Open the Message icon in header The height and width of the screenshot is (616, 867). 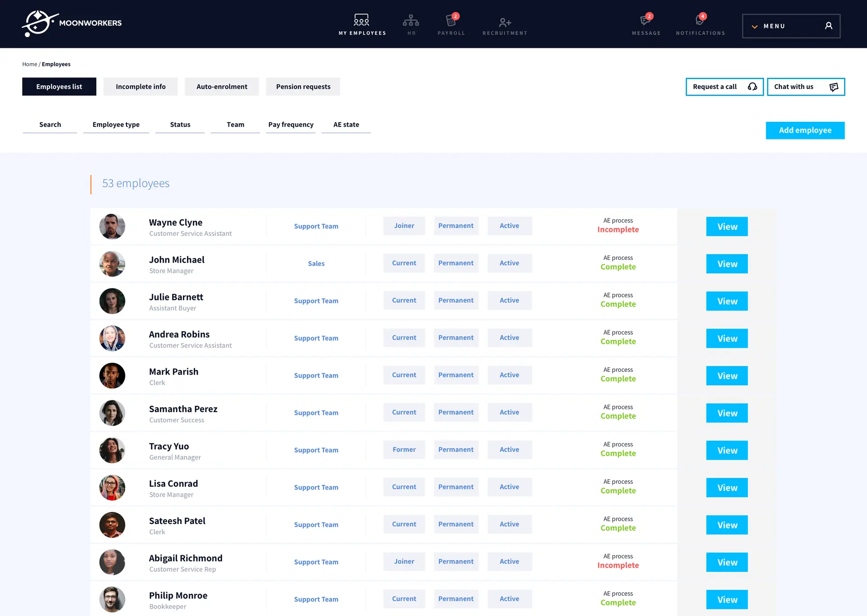pos(646,21)
